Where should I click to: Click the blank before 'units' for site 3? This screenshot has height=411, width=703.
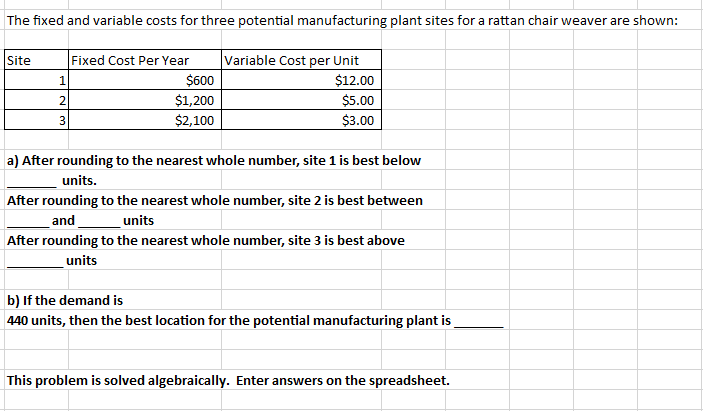pos(35,261)
